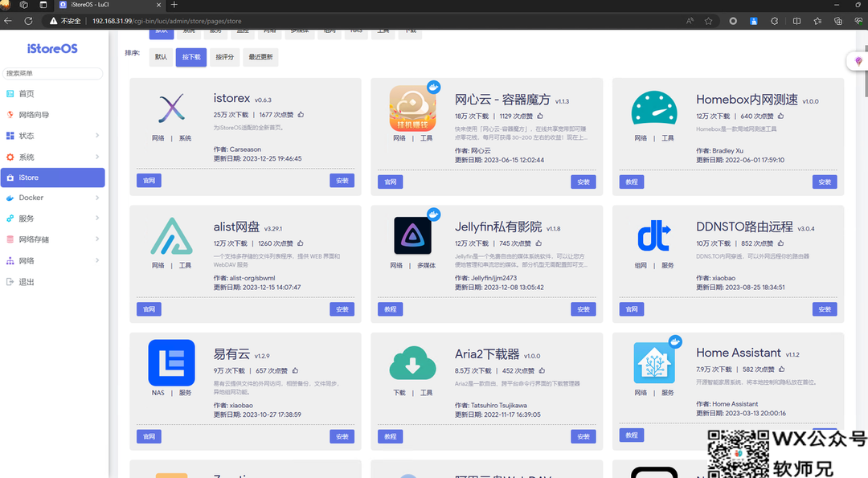Image resolution: width=868 pixels, height=478 pixels.
Task: Open browser split screen icon
Action: click(796, 21)
